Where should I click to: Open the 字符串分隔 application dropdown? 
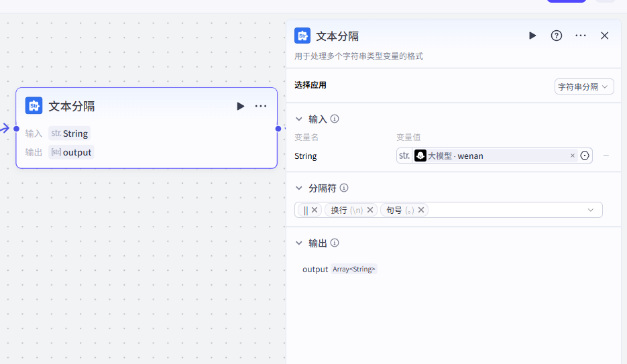pos(584,86)
